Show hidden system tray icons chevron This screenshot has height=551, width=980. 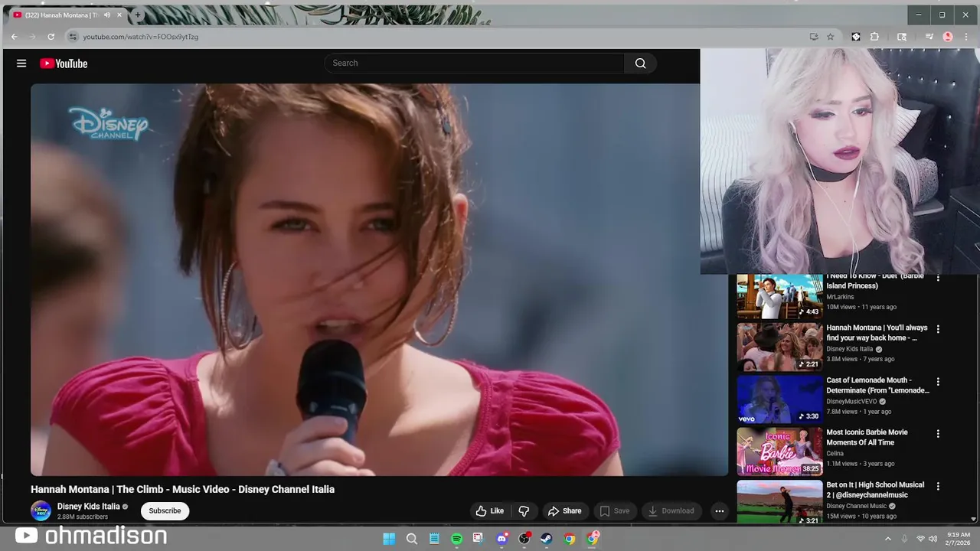(887, 539)
